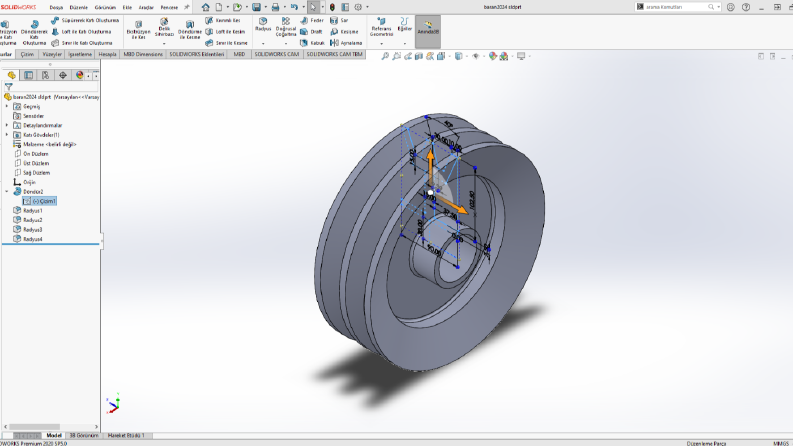Switch to the 3B Görünüm bottom tab

(x=83, y=435)
